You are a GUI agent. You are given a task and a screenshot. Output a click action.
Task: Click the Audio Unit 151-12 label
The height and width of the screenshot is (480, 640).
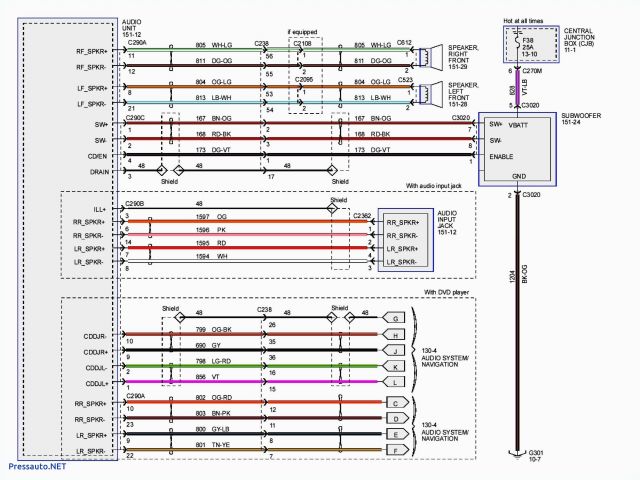[134, 26]
